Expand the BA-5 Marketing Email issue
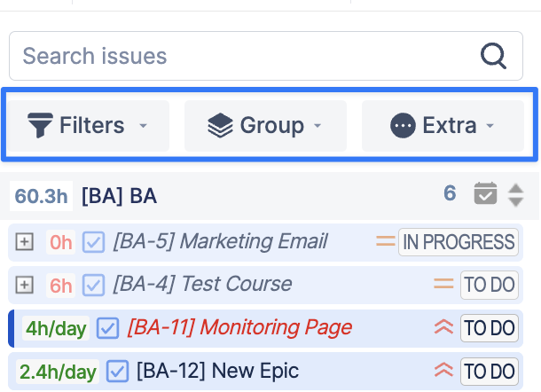 point(25,241)
